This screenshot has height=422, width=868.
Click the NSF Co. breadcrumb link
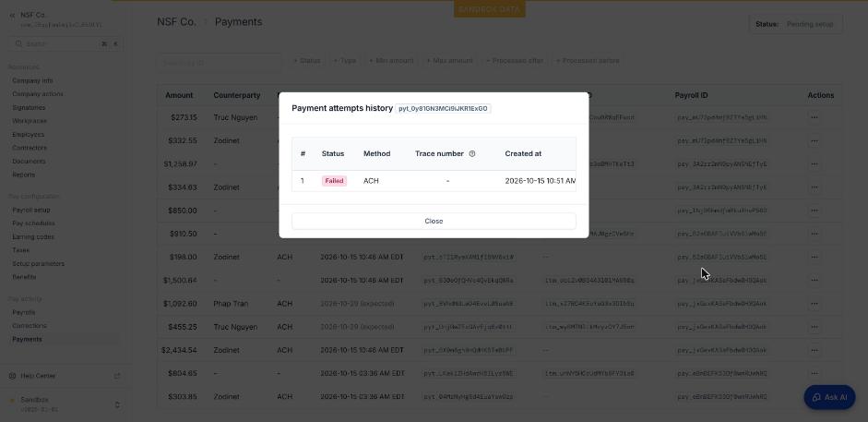tap(176, 22)
